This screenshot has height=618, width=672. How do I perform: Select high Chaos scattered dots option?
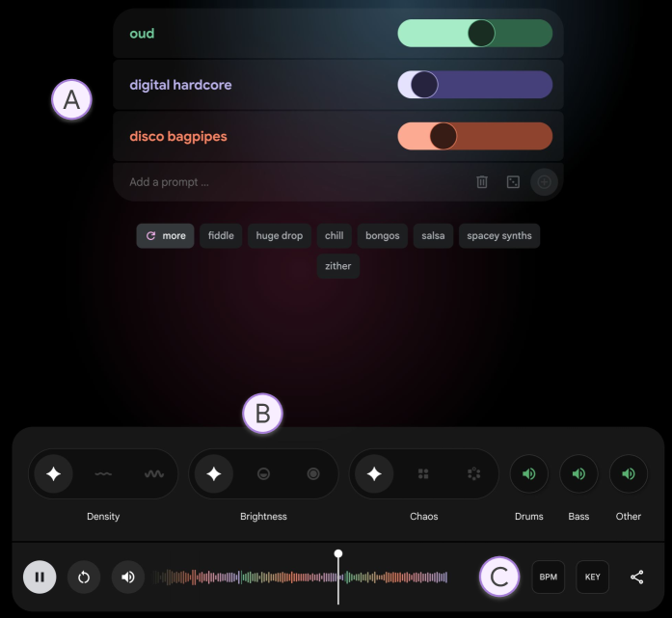pos(473,474)
